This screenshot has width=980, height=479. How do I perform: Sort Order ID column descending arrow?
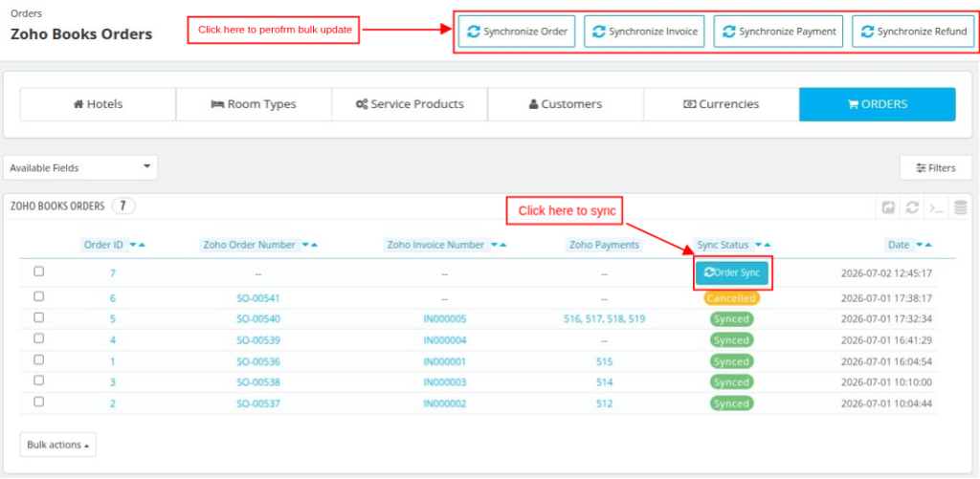(132, 245)
